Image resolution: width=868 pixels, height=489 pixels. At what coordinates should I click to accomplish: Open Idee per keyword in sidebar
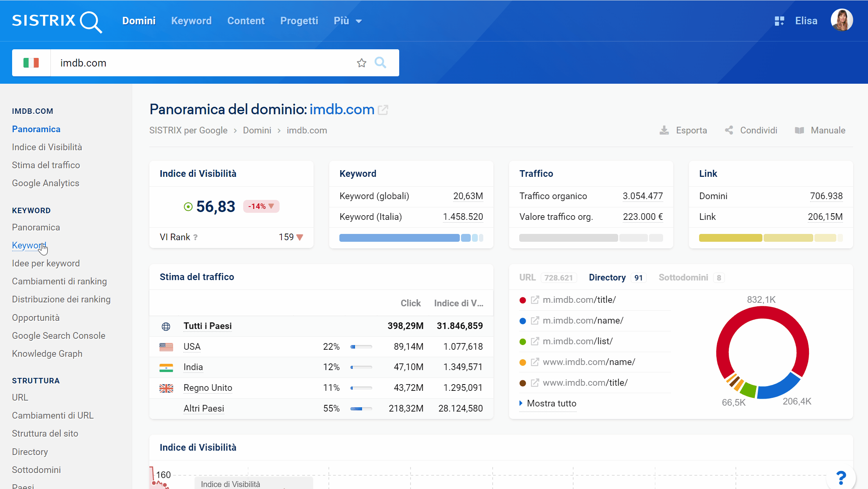tap(46, 263)
